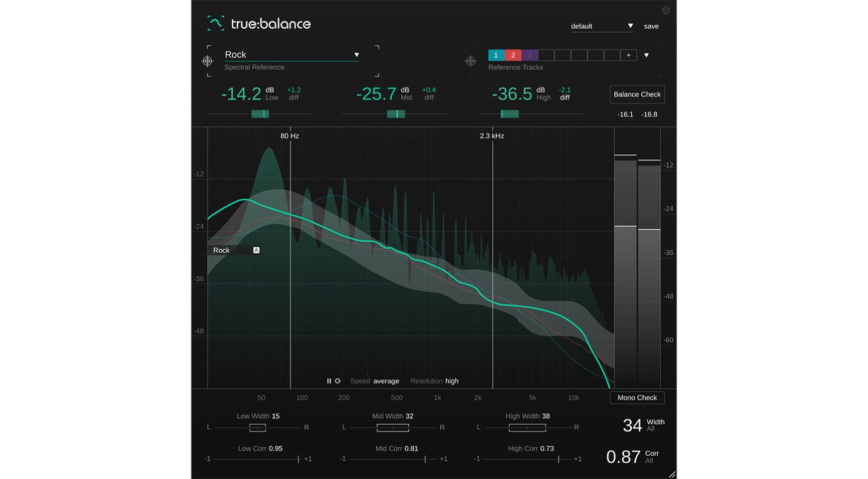
Task: Click the true:balance logo icon
Action: click(216, 24)
